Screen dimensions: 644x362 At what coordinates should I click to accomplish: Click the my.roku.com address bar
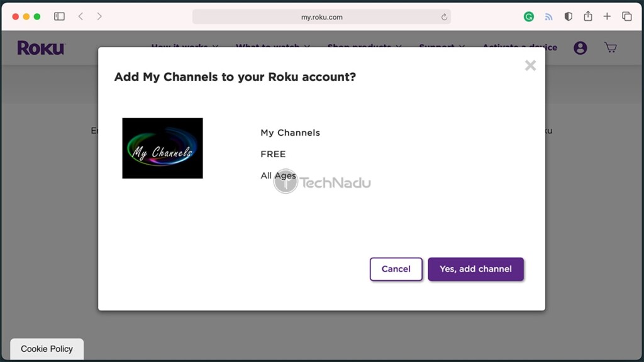(321, 17)
